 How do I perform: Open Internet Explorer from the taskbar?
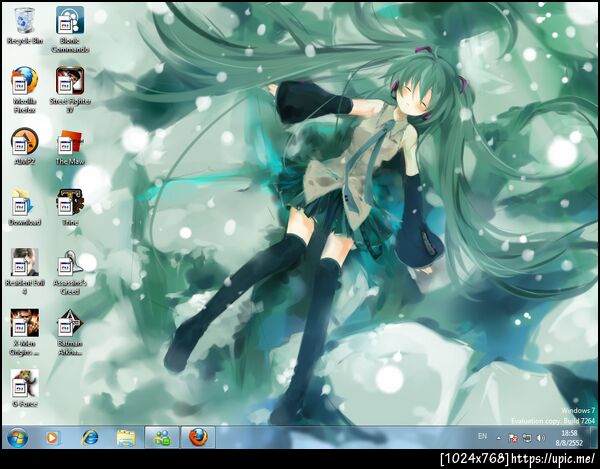pyautogui.click(x=90, y=437)
